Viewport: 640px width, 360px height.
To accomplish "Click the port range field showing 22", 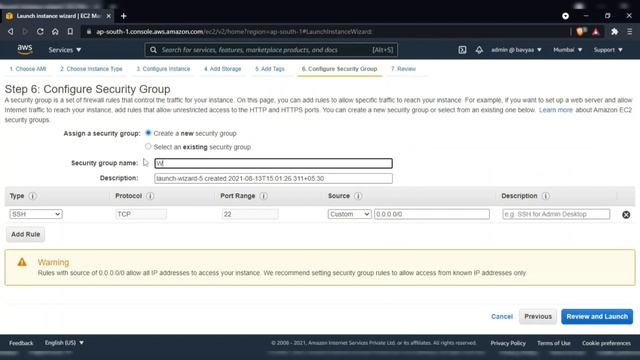I will point(250,214).
